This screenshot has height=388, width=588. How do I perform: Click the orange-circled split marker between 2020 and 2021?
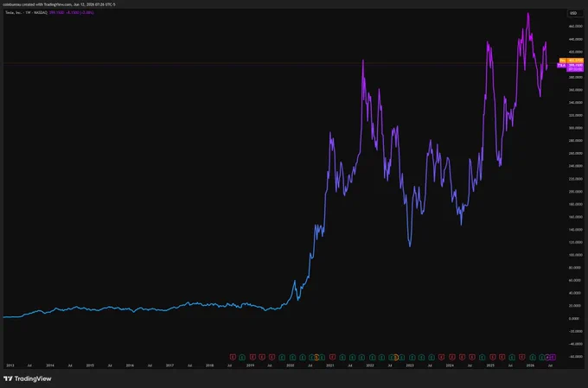[316, 357]
